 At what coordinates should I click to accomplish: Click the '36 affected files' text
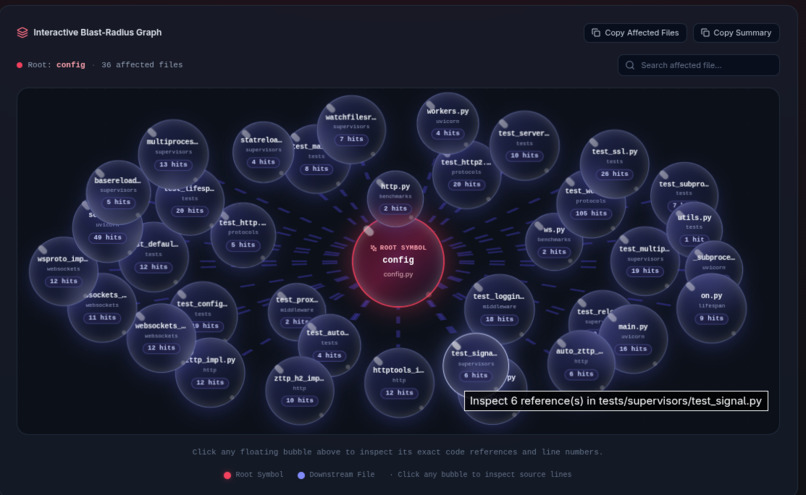(x=142, y=65)
